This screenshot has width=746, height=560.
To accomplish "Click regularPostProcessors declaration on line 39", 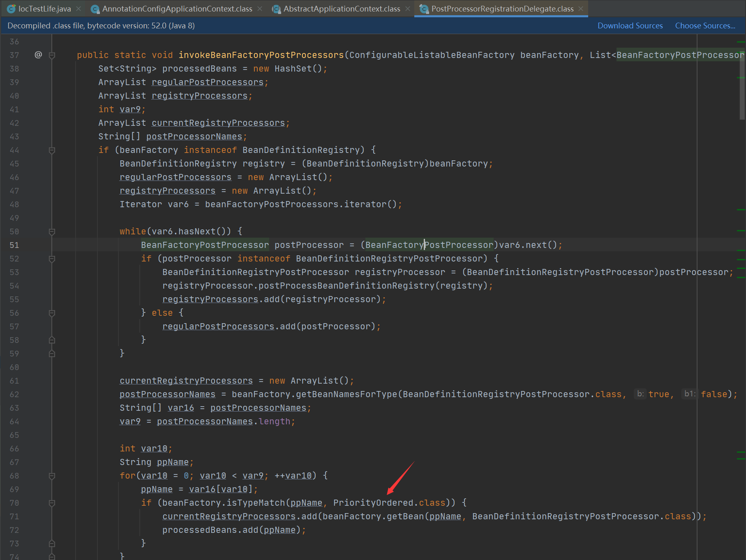I will click(208, 82).
